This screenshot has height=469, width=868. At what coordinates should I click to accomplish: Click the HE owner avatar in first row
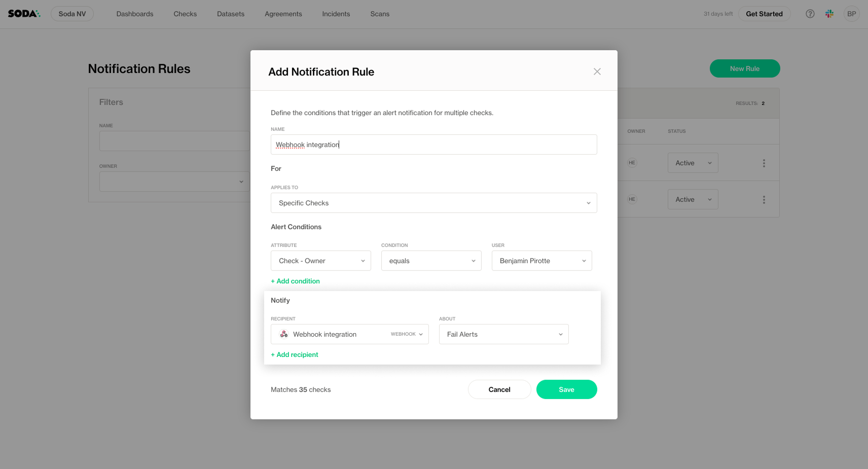[632, 163]
